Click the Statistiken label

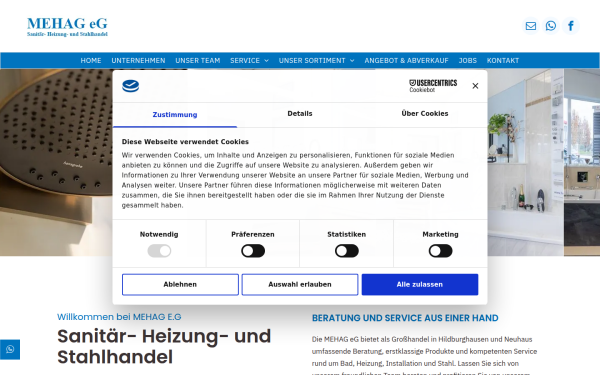click(x=347, y=234)
